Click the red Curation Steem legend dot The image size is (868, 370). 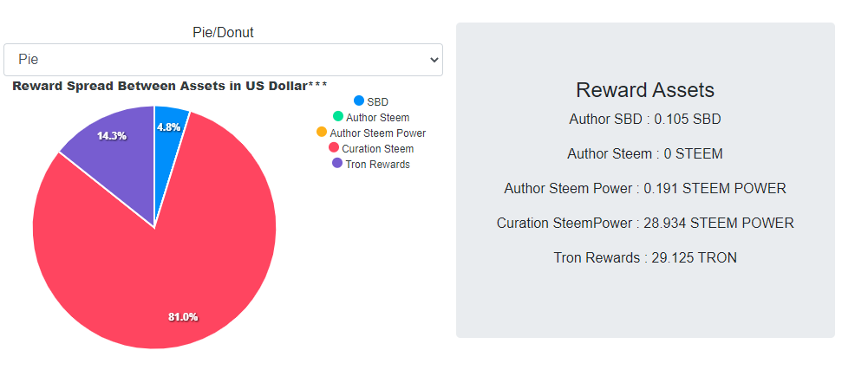click(334, 148)
